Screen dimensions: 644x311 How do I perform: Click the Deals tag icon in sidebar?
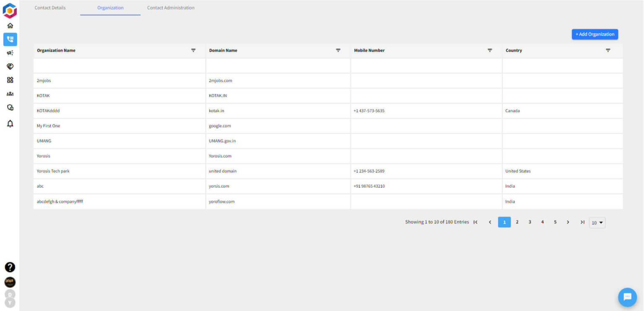[x=10, y=66]
